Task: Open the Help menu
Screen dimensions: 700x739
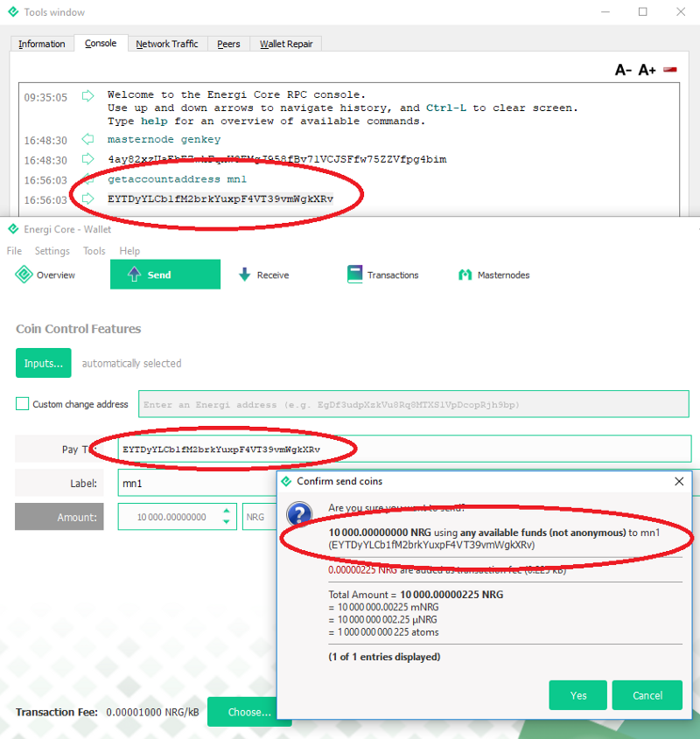Action: click(129, 251)
